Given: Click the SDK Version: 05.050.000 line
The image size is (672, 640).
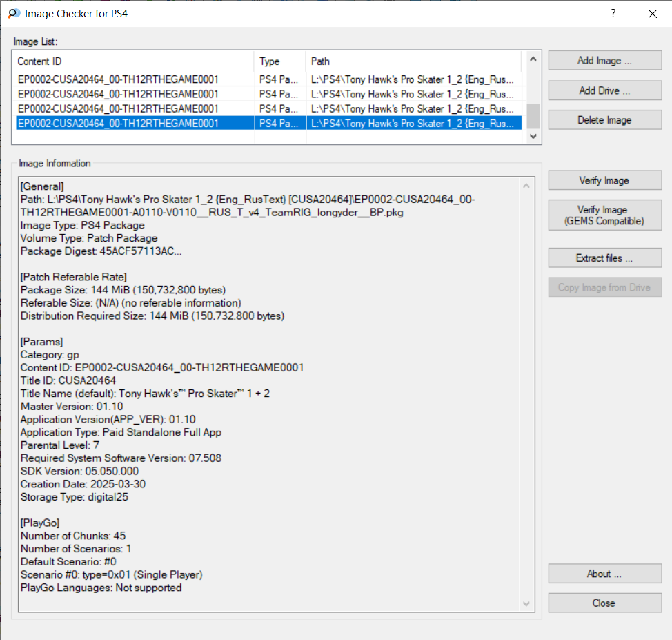Looking at the screenshot, I should tap(80, 471).
